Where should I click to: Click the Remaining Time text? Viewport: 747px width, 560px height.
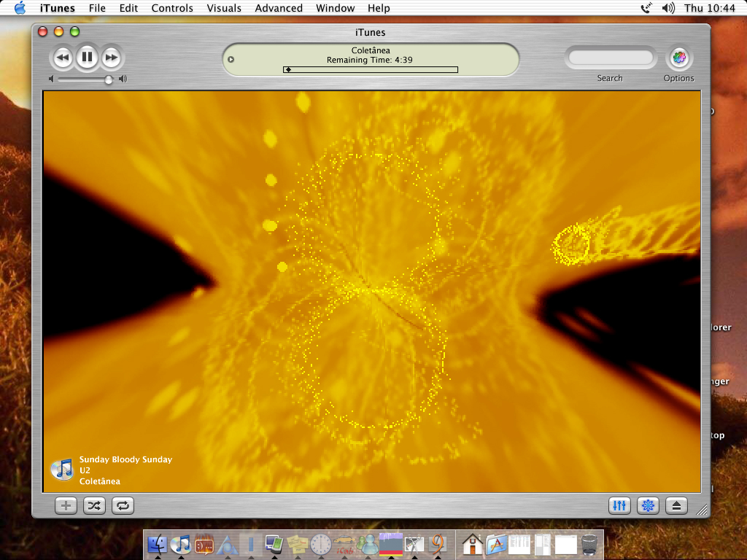pyautogui.click(x=370, y=60)
